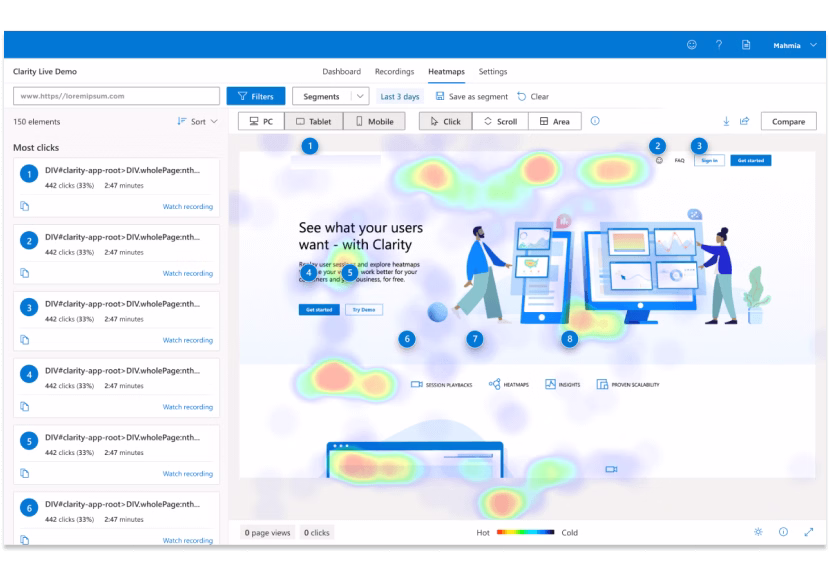Screen dimensions: 830x580
Task: Click the 0 page views counter
Action: (267, 532)
